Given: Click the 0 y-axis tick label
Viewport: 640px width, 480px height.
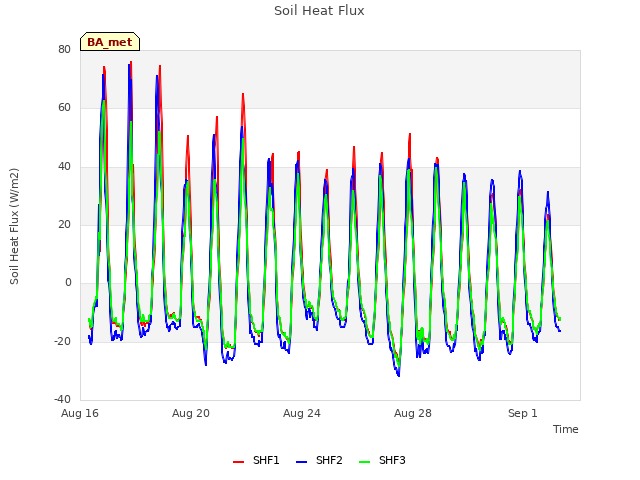Looking at the screenshot, I should point(68,282).
